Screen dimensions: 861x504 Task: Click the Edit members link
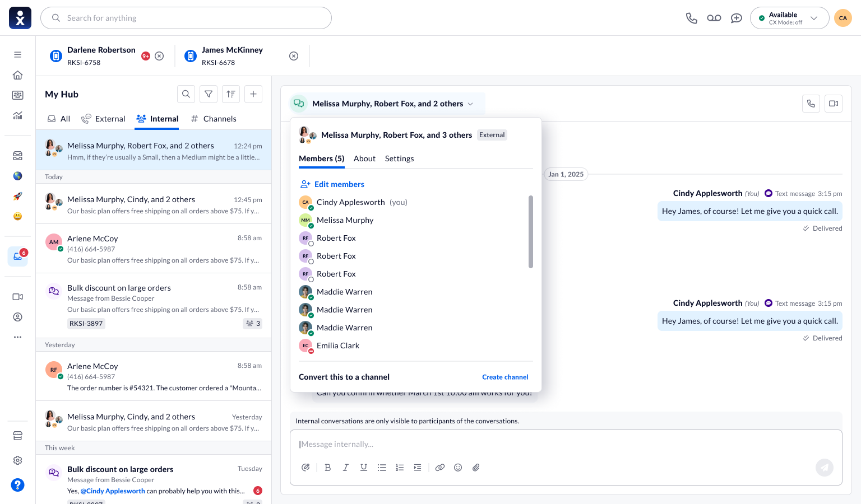coord(332,184)
